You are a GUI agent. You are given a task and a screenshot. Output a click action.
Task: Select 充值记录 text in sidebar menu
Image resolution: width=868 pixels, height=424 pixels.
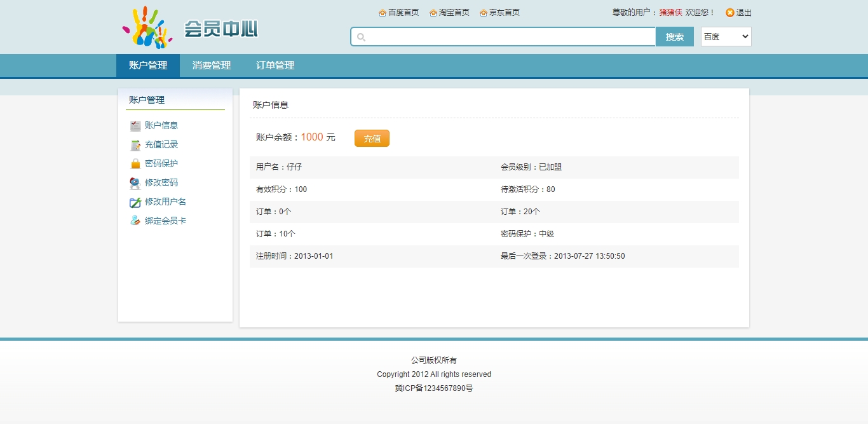161,145
